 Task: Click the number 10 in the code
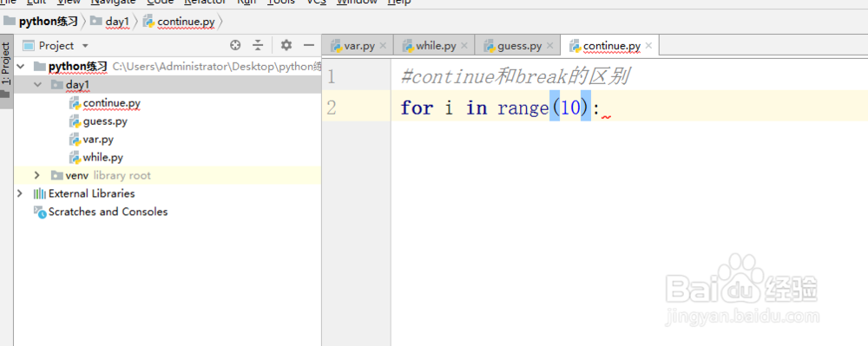click(x=569, y=108)
